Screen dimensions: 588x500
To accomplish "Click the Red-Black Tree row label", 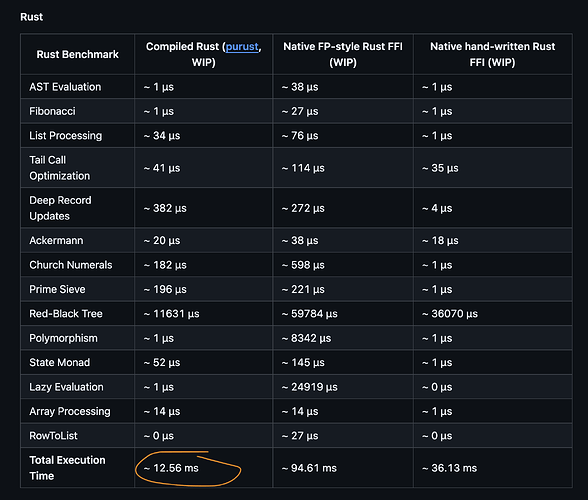I will tap(66, 314).
